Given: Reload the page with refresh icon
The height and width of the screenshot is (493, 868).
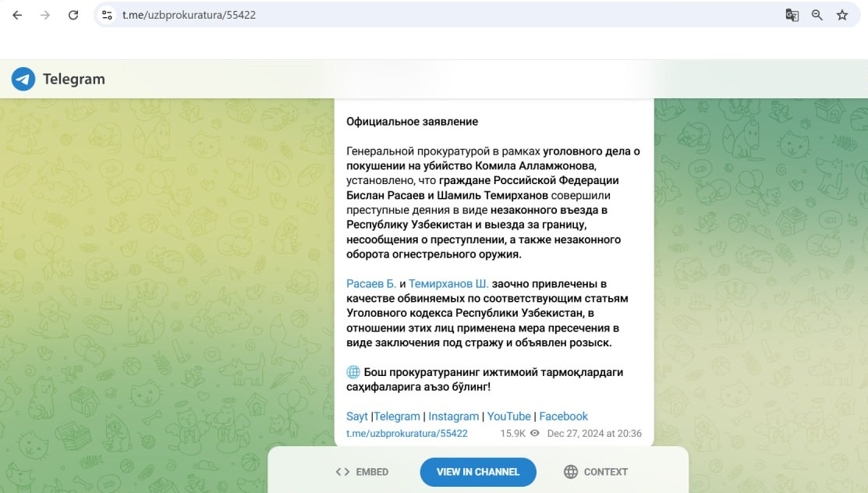Looking at the screenshot, I should 73,15.
